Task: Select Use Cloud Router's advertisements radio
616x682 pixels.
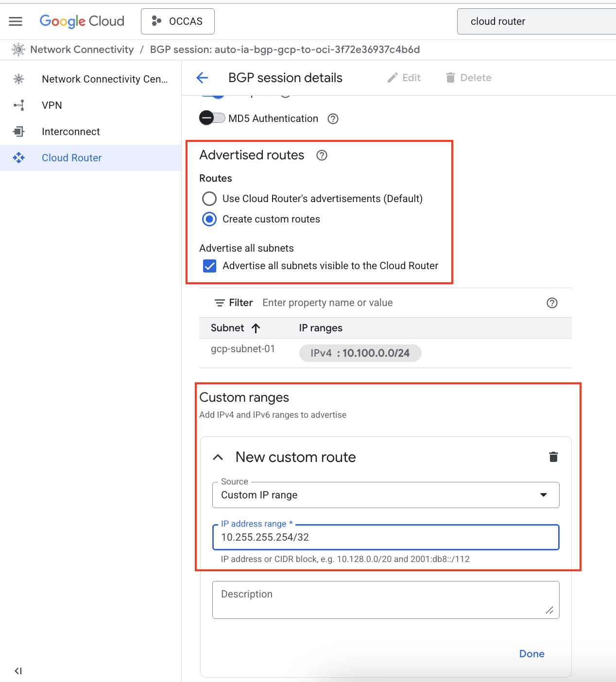Action: (x=209, y=199)
